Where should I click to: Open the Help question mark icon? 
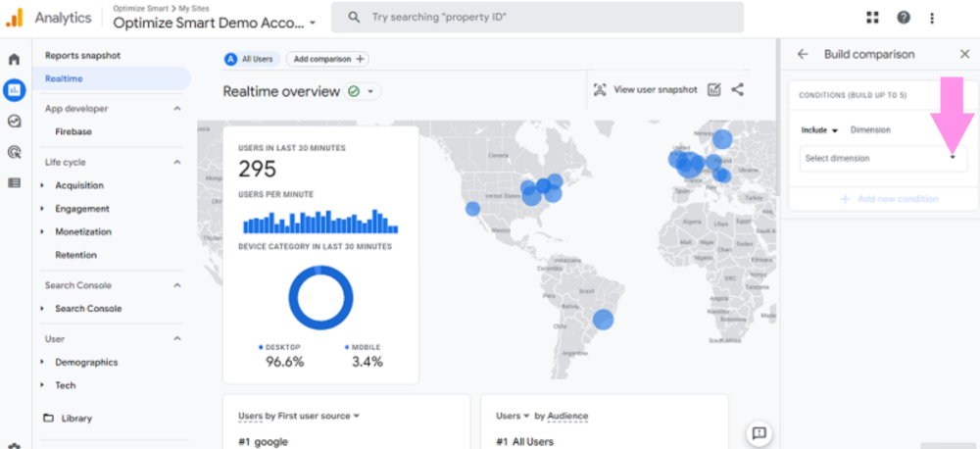click(903, 18)
